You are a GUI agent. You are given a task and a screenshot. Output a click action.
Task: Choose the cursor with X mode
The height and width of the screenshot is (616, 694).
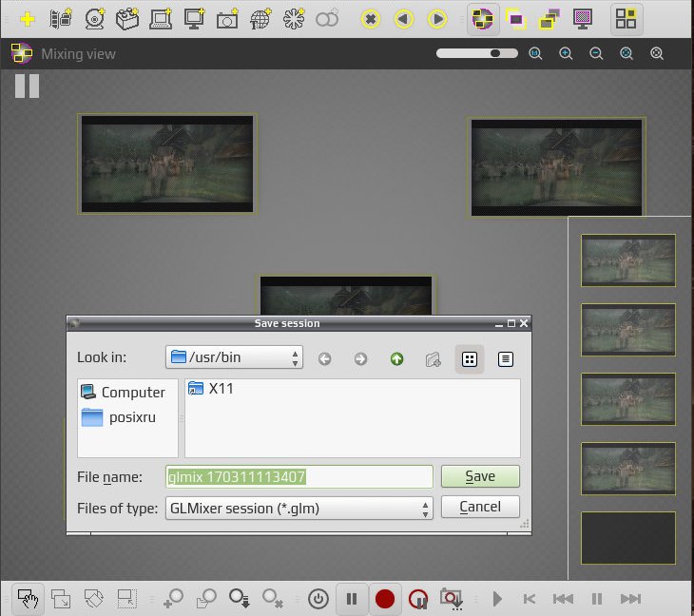[x=273, y=599]
